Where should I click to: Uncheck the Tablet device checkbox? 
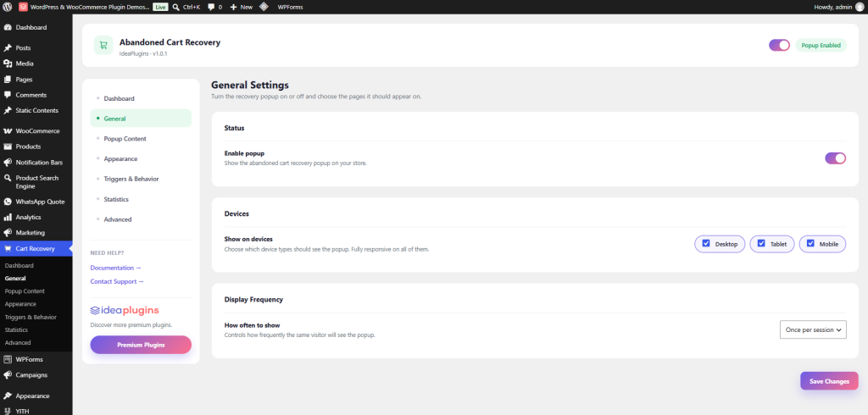(x=761, y=243)
